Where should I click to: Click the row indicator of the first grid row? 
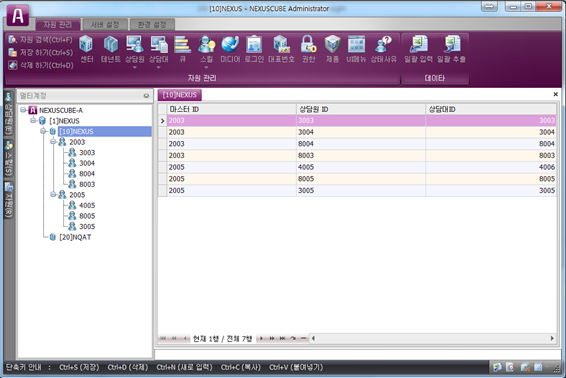pos(162,121)
